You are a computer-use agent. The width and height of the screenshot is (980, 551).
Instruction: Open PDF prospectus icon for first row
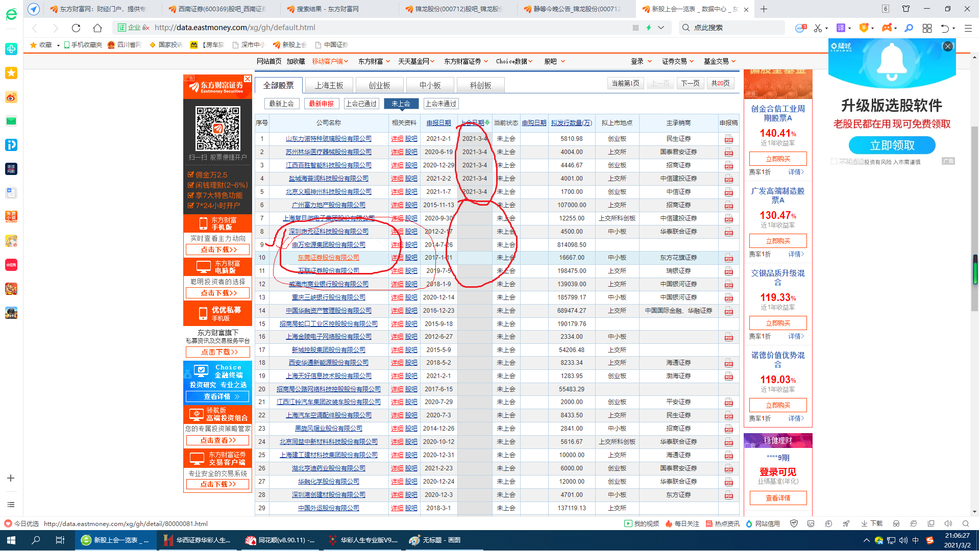pyautogui.click(x=728, y=139)
